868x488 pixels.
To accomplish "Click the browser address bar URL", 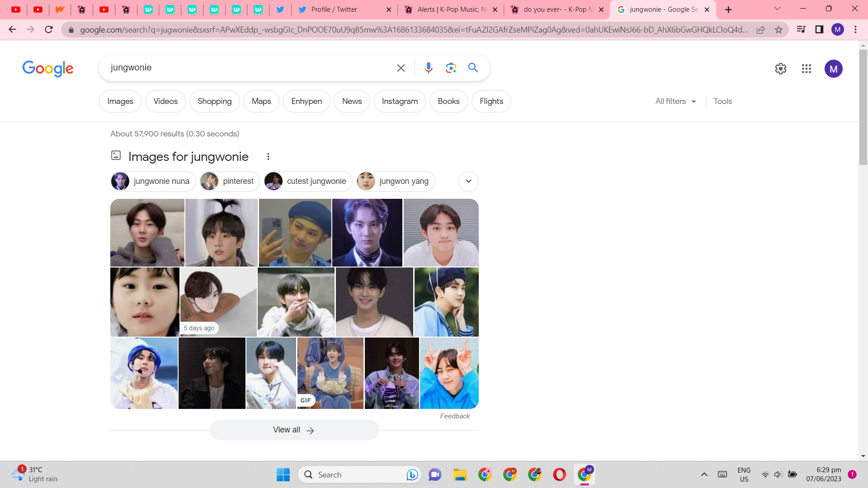I will pos(414,30).
